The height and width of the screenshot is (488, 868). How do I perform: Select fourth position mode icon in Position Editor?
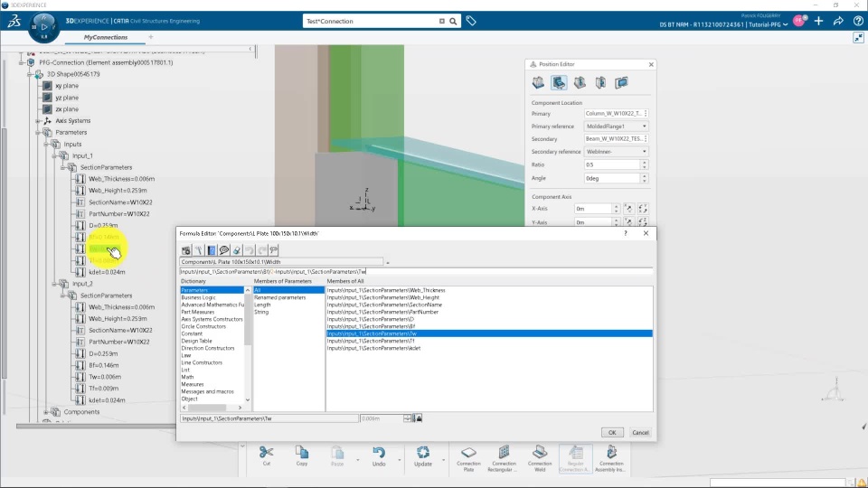tap(600, 83)
